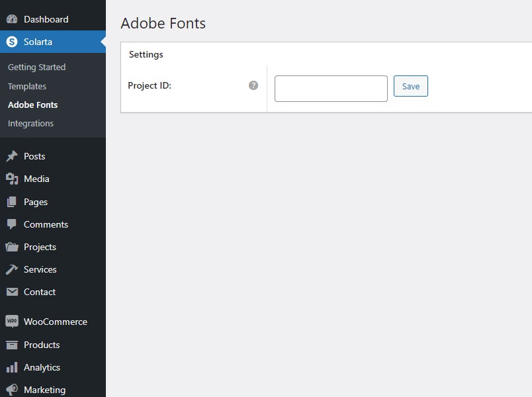Open the Integrations submenu page

click(31, 124)
